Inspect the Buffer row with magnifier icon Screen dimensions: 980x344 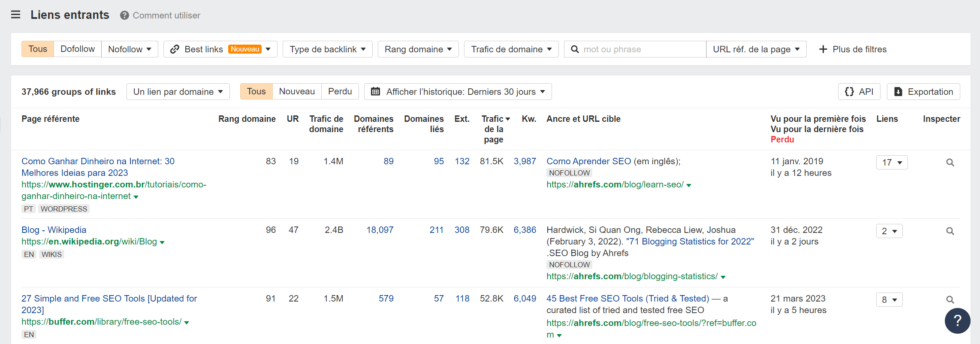(x=950, y=300)
